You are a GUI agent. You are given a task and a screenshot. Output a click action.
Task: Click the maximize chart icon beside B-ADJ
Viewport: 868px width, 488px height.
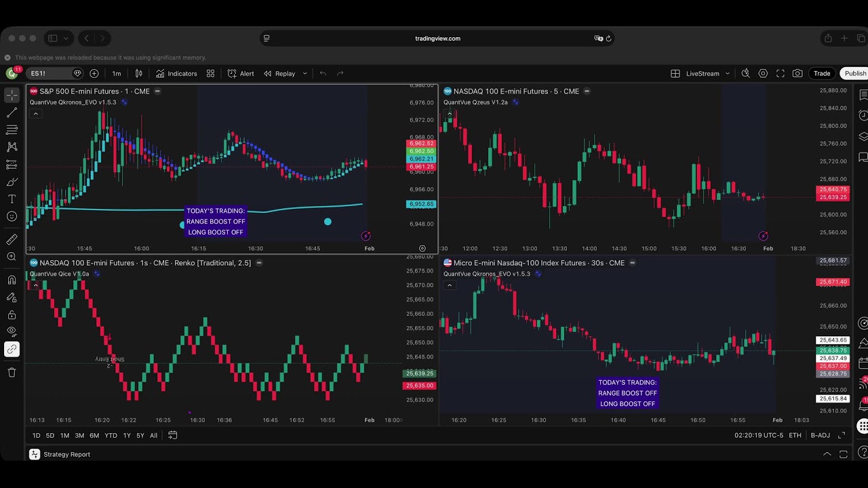(x=842, y=435)
